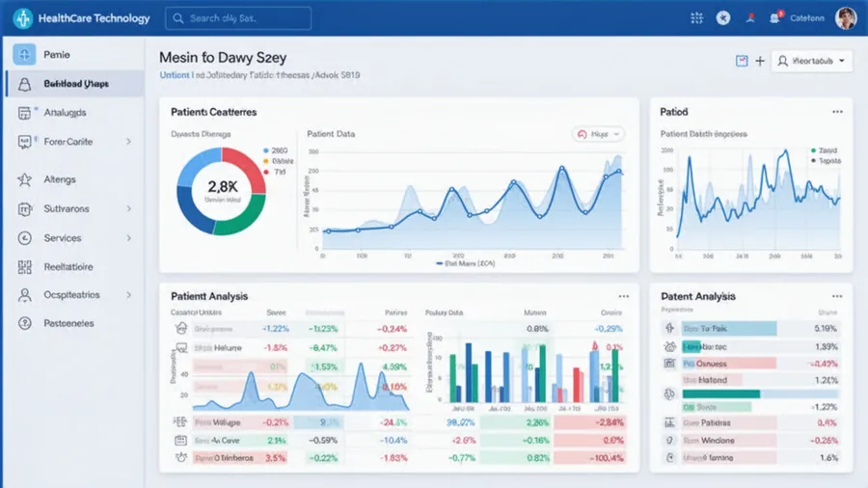The height and width of the screenshot is (488, 868).
Task: Click the Pasteeneles help icon
Action: tap(24, 323)
